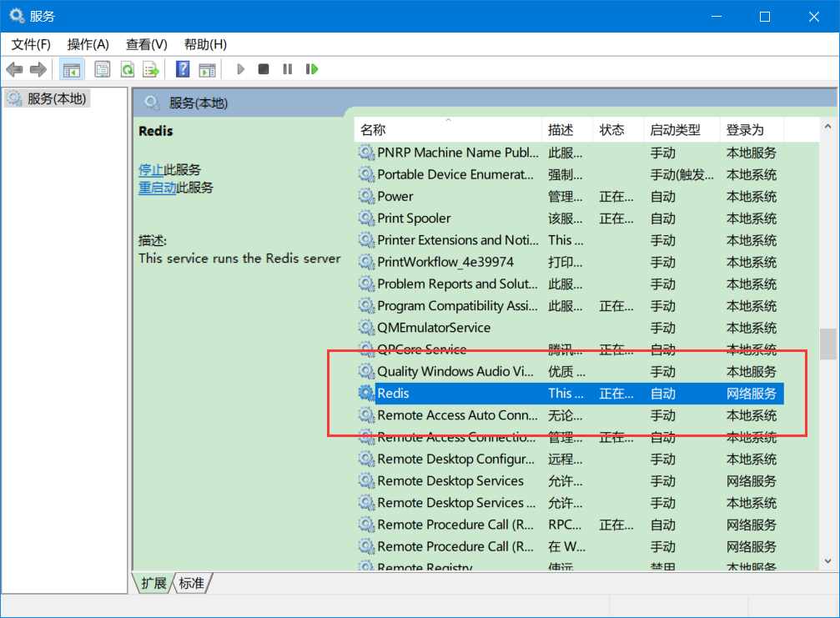This screenshot has width=840, height=618.
Task: Select Remote Access Auto Conn... service
Action: click(571, 415)
